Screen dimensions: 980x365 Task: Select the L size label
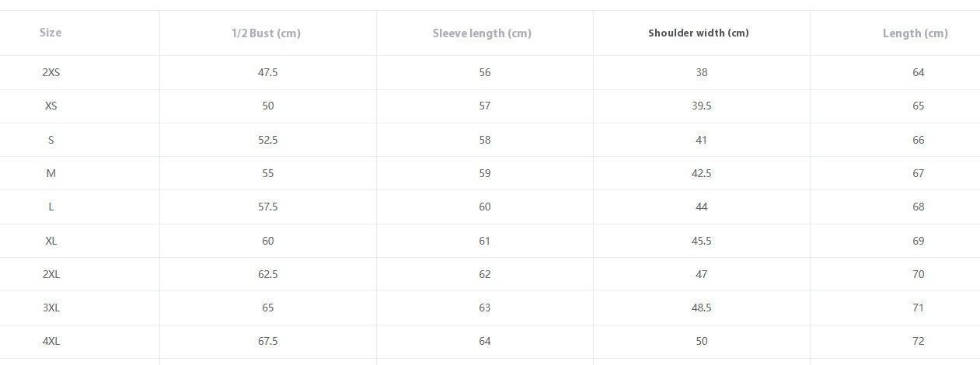[x=51, y=207]
